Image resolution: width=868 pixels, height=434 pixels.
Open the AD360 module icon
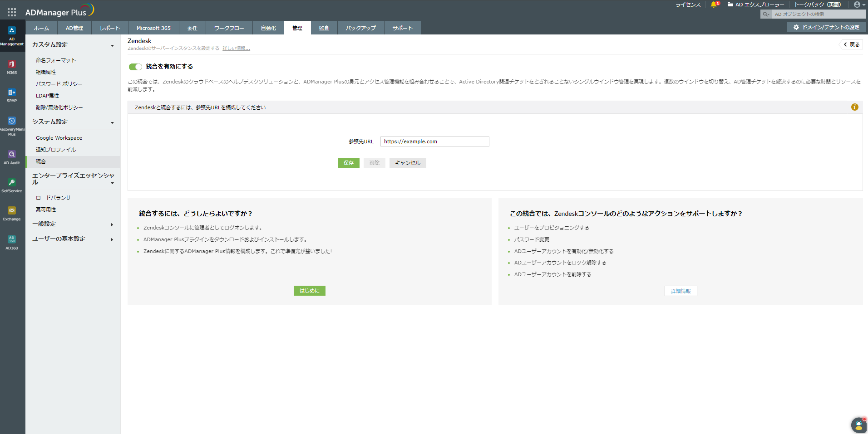(x=12, y=243)
